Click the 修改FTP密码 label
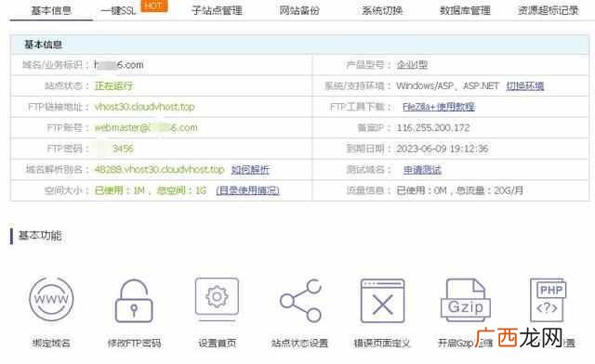Viewport: 595px width, 364px height. pos(134,344)
